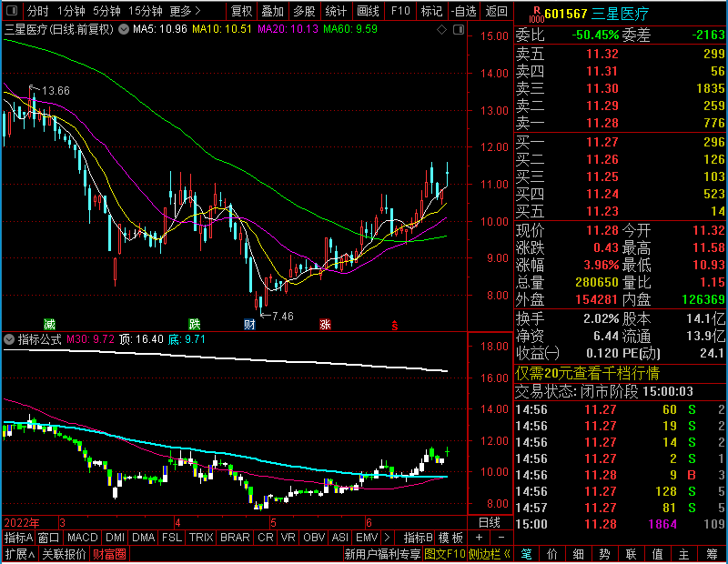Screen dimensions: 728x564
Task: Select the 筹 chip distribution tab
Action: tap(713, 554)
